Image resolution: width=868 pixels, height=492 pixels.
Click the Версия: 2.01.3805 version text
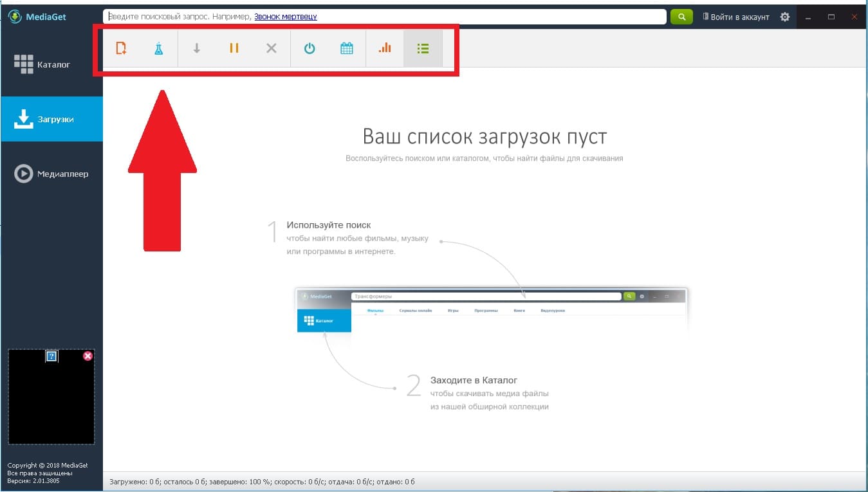point(33,480)
